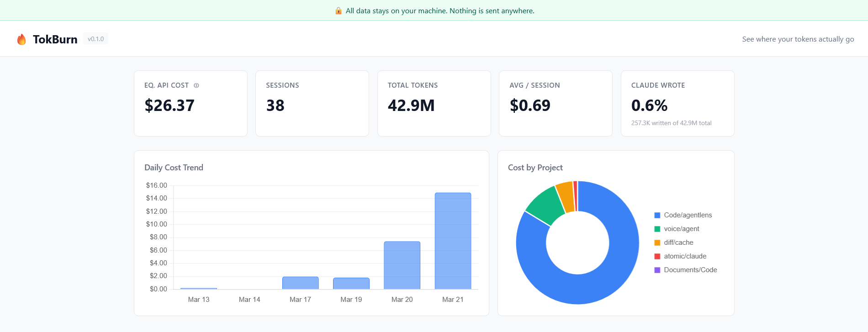Viewport: 868px width, 332px height.
Task: Click the Mar 17 bar in cost chart
Action: (300, 283)
